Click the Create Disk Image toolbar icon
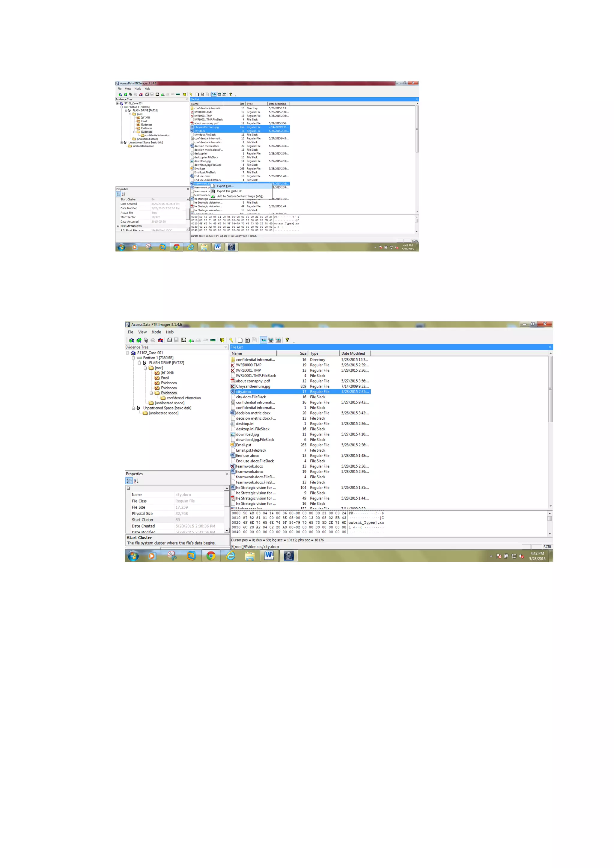 (x=169, y=340)
